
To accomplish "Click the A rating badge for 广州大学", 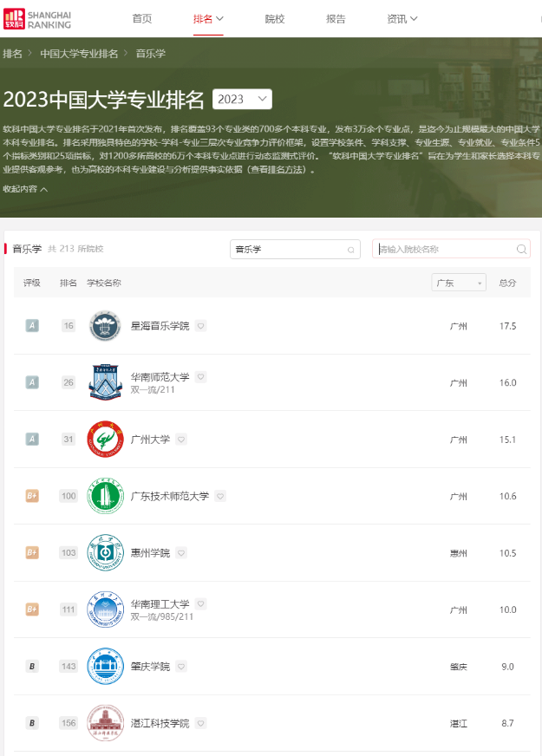I will (32, 440).
